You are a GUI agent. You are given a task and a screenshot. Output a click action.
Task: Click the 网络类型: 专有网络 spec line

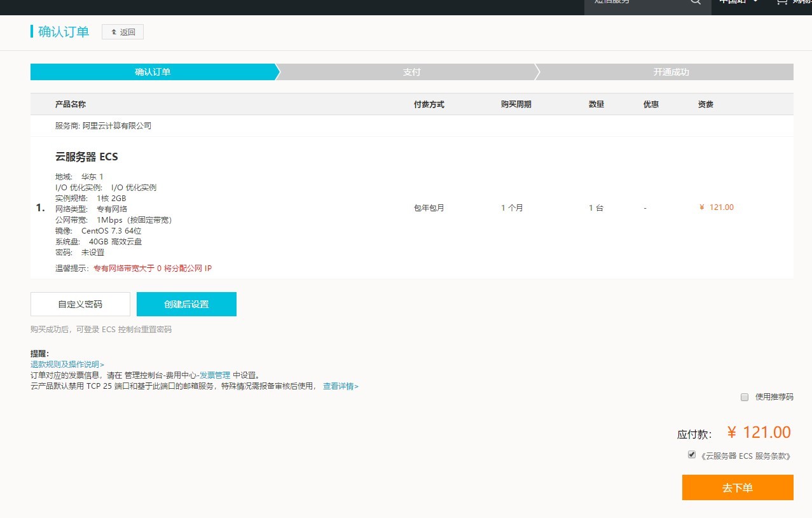tap(92, 209)
